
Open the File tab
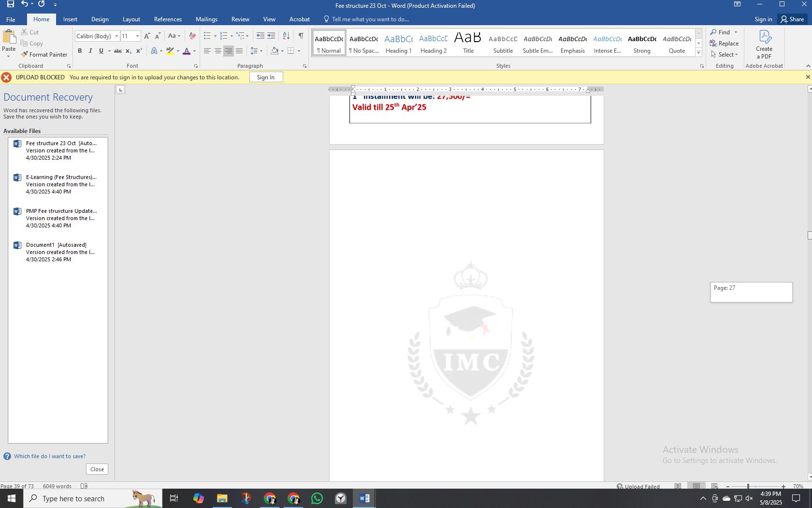pyautogui.click(x=11, y=19)
